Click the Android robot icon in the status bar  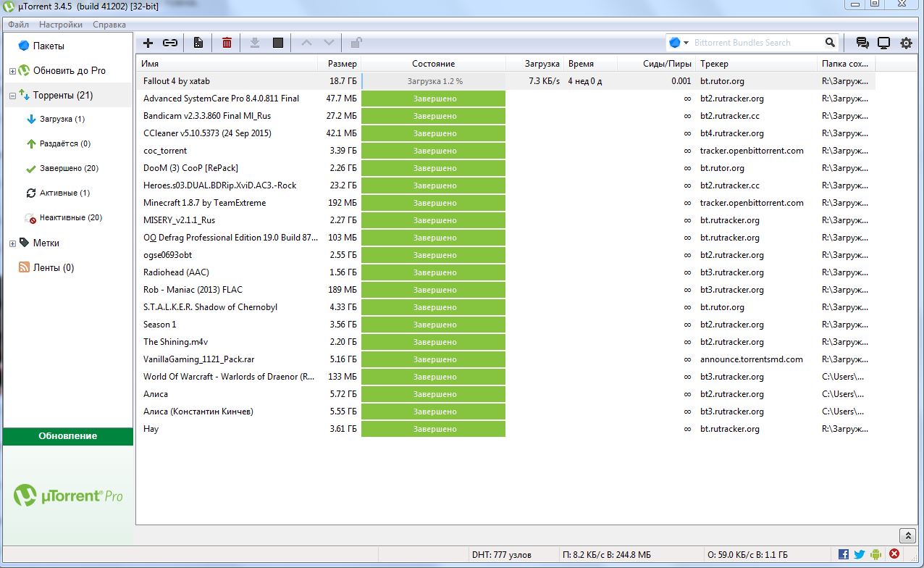point(876,554)
